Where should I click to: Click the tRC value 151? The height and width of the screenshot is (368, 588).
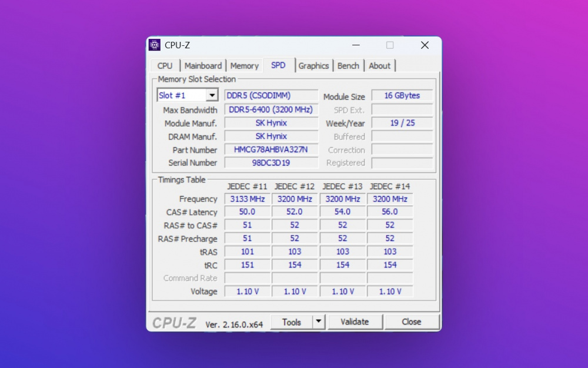click(x=247, y=265)
